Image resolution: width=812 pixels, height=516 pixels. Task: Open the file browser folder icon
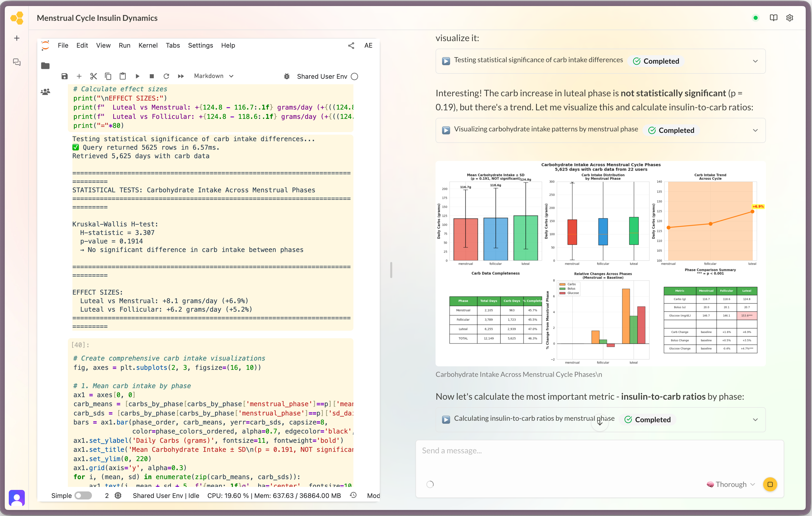pyautogui.click(x=46, y=65)
